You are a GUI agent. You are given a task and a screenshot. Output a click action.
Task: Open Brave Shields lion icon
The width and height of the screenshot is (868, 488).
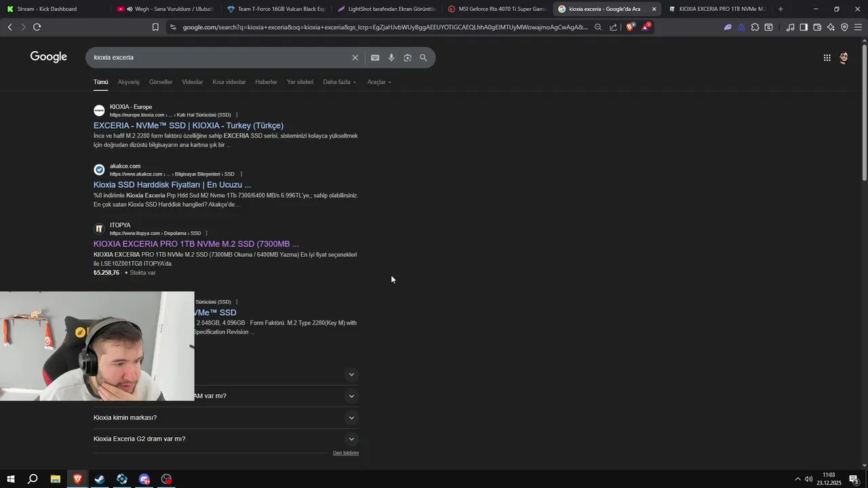point(630,27)
